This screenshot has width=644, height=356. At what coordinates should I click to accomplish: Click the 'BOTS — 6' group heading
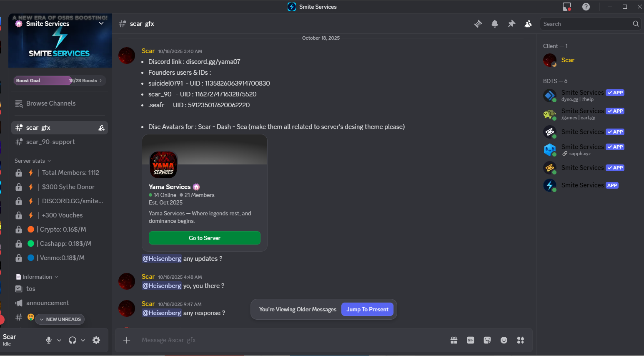tap(555, 81)
